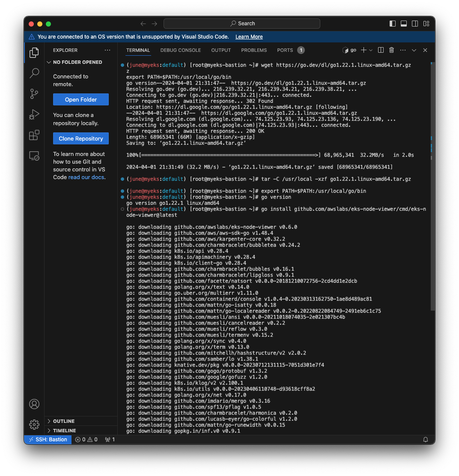Screen dimensions: 459x476
Task: Open the Explorer view in activity bar
Action: click(34, 53)
